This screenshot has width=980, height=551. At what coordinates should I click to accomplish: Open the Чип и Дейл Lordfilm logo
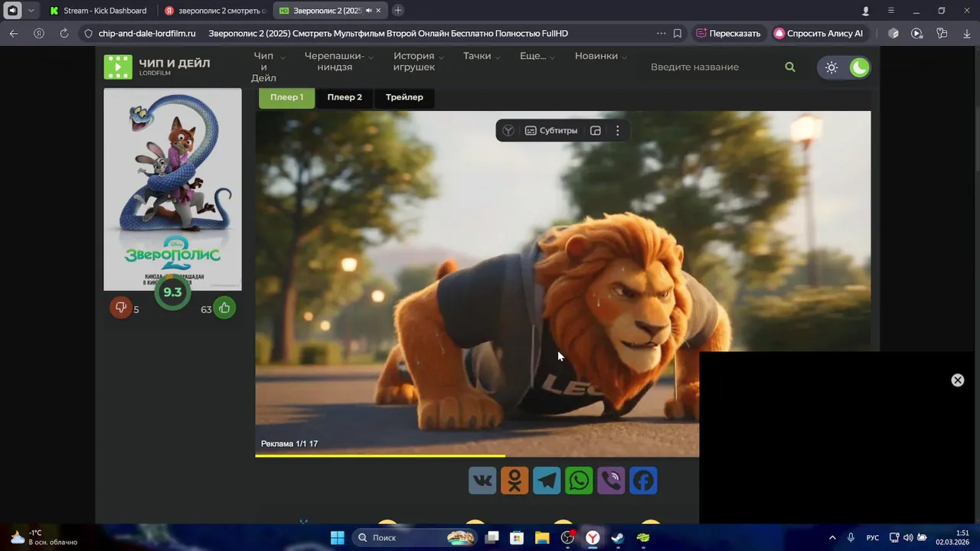pyautogui.click(x=157, y=67)
